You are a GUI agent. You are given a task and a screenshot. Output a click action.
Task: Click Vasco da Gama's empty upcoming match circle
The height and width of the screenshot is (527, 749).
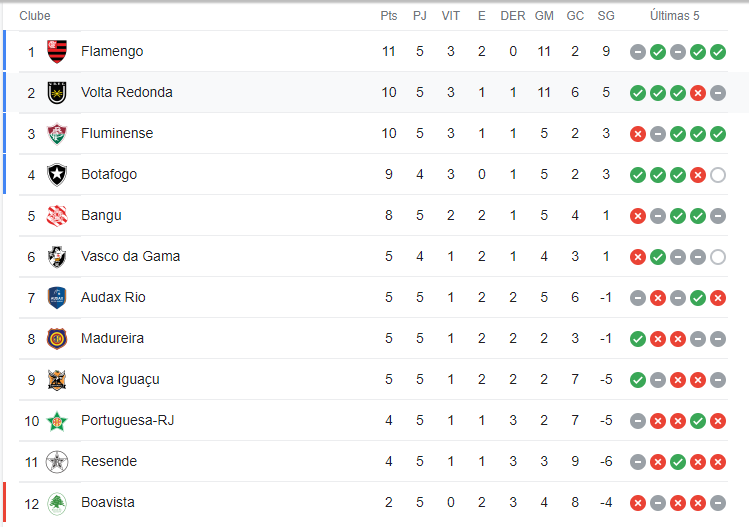pos(717,257)
